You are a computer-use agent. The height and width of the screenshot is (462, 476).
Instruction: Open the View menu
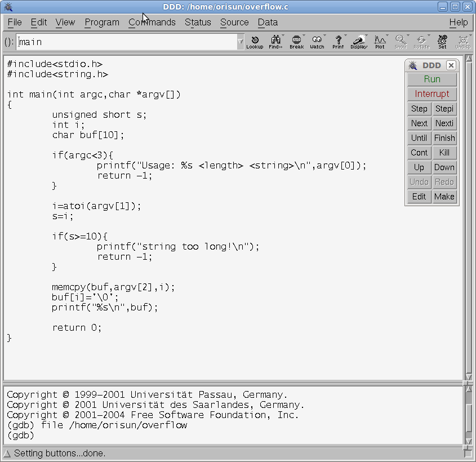pyautogui.click(x=65, y=22)
